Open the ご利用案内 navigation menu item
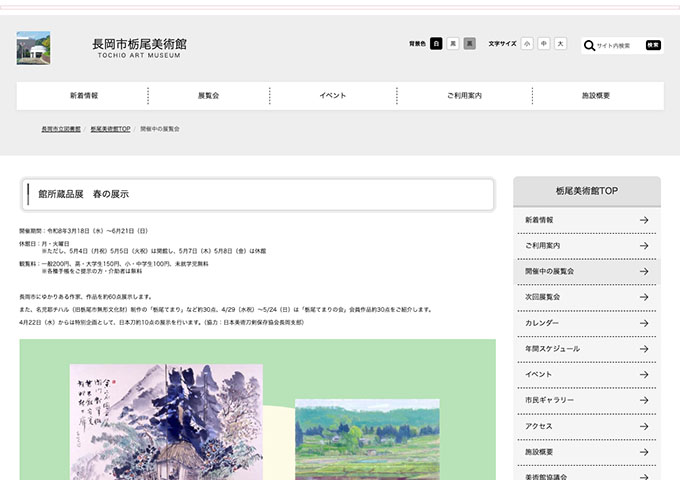Image resolution: width=680 pixels, height=480 pixels. point(464,95)
